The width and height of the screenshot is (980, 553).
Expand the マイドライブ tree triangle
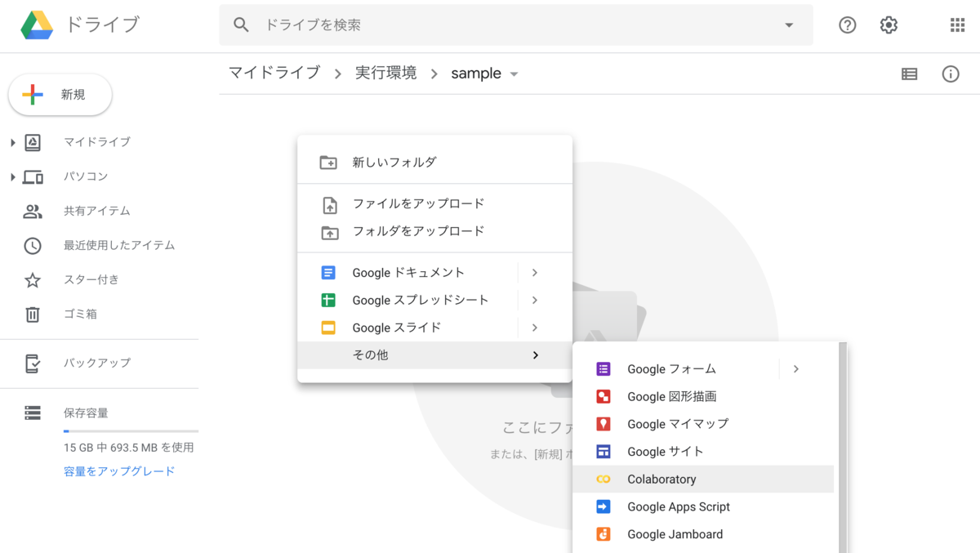point(12,143)
